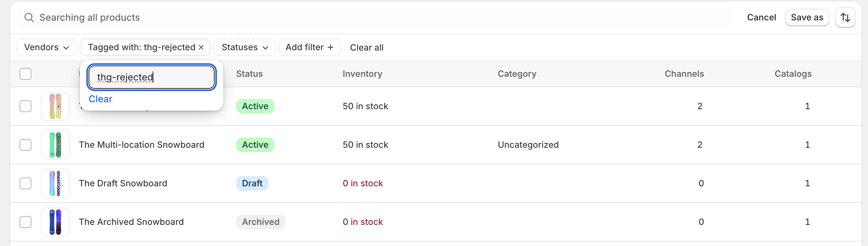The image size is (868, 246).
Task: Expand the Statuses filter dropdown
Action: click(245, 47)
